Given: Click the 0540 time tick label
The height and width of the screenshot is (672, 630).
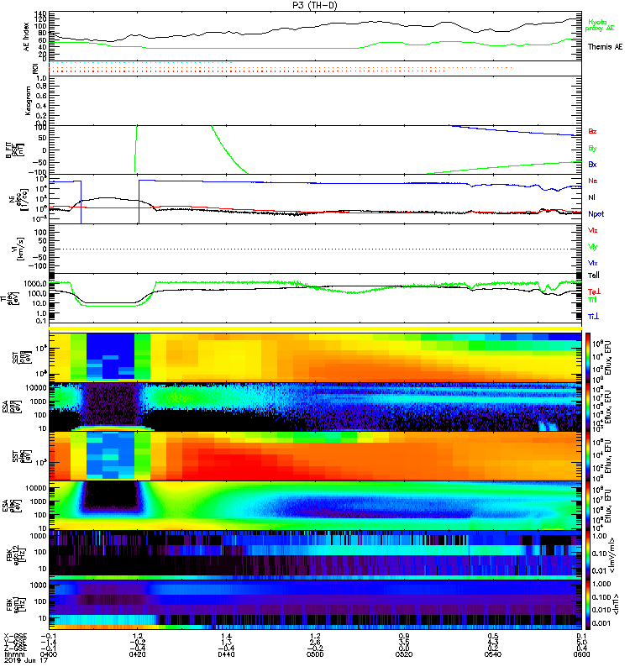Looking at the screenshot, I should [493, 654].
